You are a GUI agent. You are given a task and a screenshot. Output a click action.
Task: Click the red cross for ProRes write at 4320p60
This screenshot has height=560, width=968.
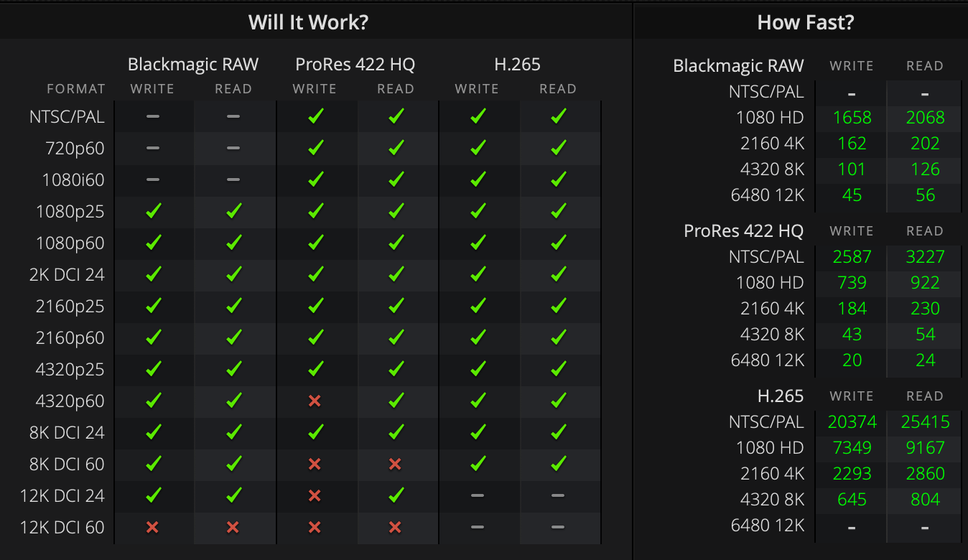(x=315, y=401)
